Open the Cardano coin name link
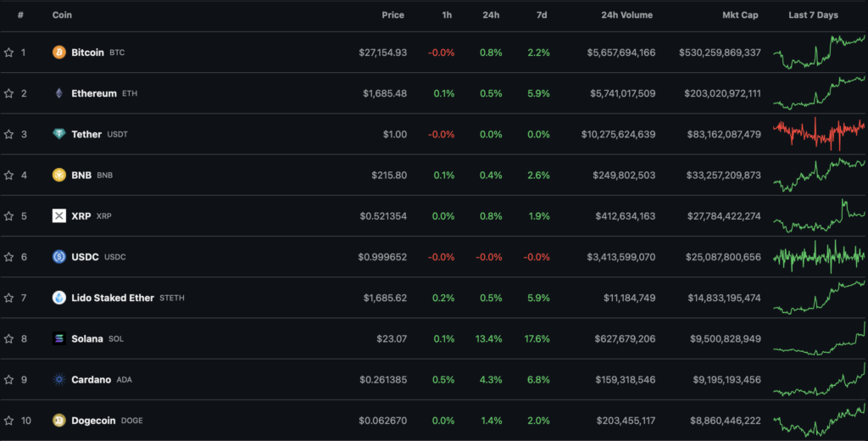The width and height of the screenshot is (868, 441). click(x=91, y=380)
